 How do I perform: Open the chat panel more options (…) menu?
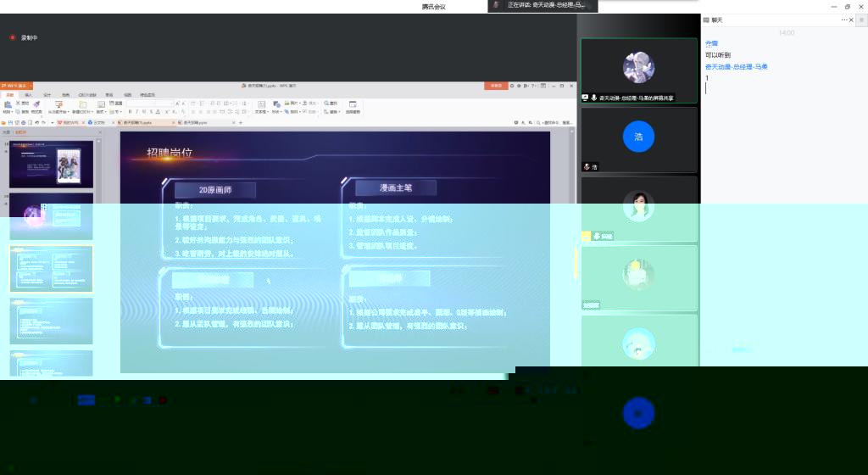(844, 20)
